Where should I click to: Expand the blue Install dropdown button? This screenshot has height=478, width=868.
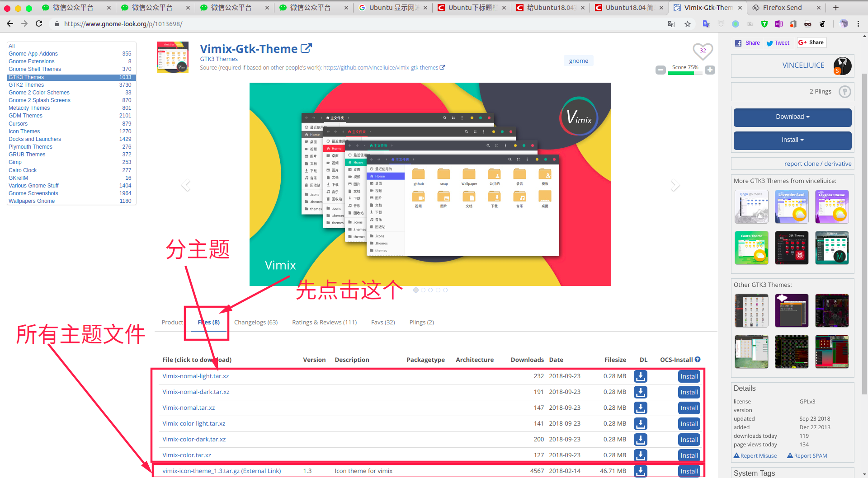point(792,140)
